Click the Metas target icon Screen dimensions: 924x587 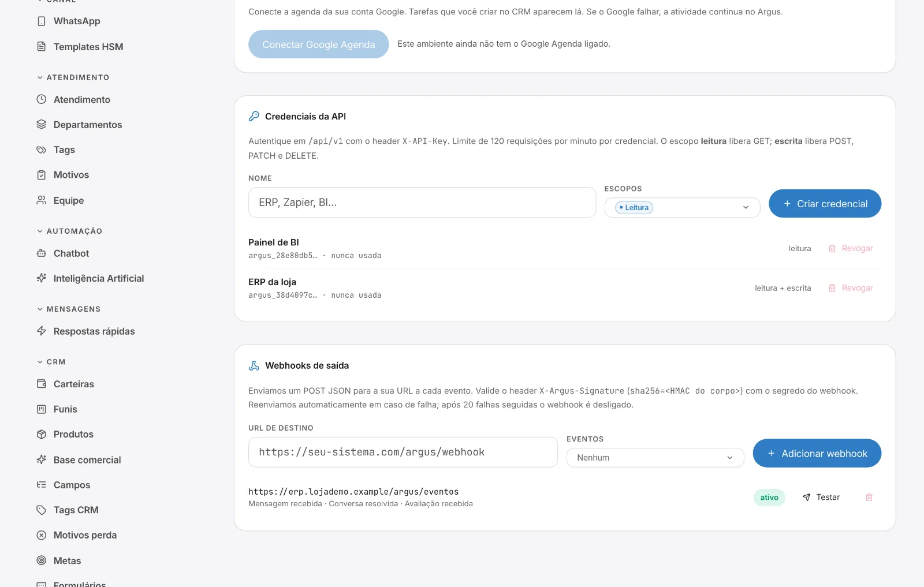(41, 560)
